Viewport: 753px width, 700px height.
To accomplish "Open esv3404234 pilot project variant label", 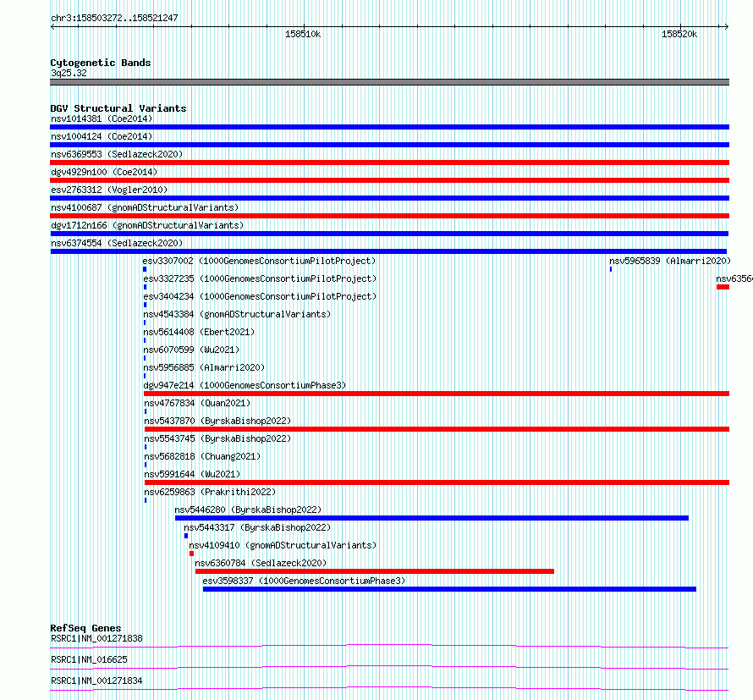I will [x=260, y=296].
